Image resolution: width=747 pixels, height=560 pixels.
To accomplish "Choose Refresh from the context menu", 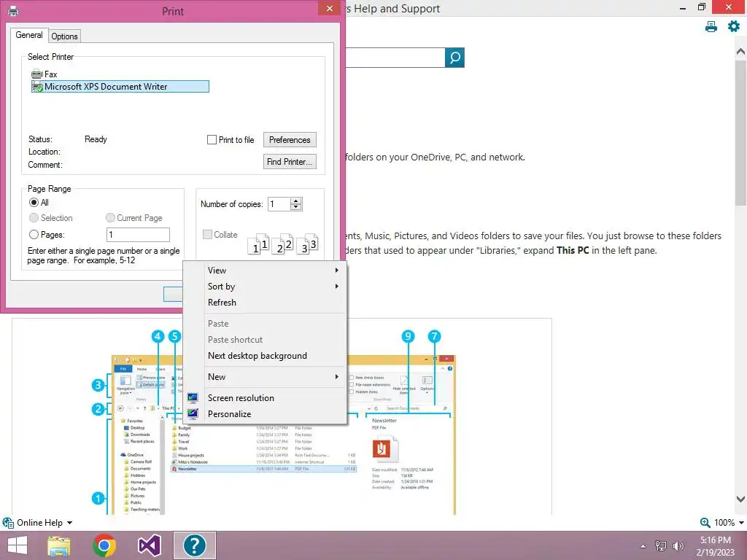I will [274, 303].
